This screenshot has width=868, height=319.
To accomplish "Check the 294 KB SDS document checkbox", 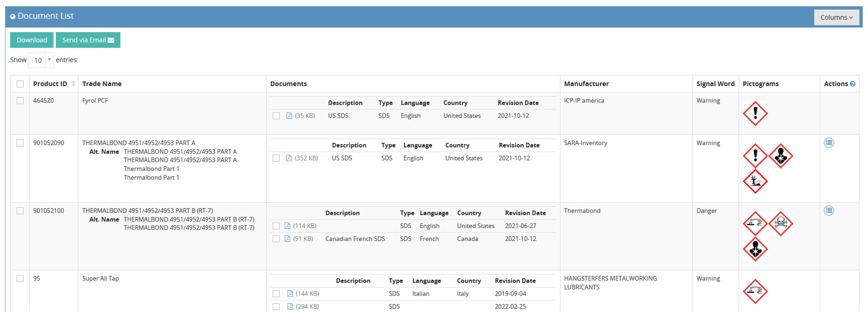I will (276, 306).
